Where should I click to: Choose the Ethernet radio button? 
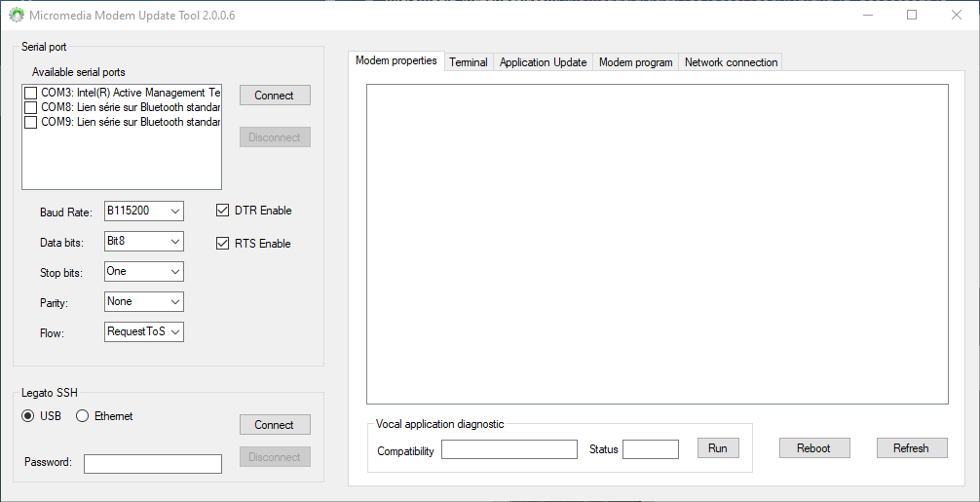click(83, 416)
